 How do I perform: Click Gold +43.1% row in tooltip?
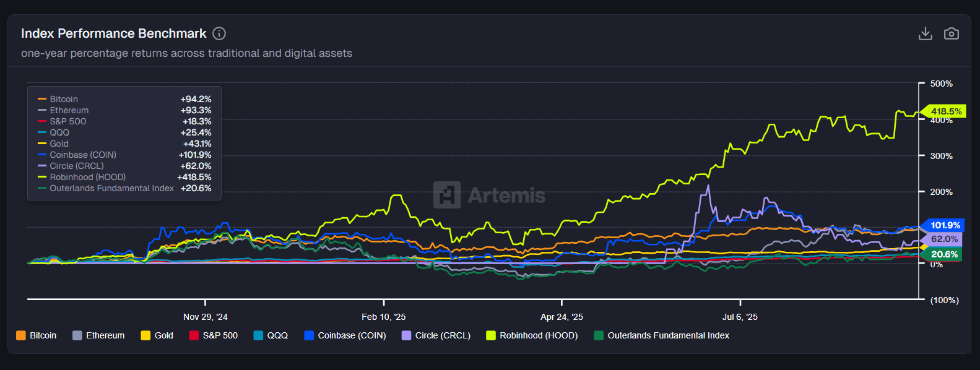click(x=124, y=144)
